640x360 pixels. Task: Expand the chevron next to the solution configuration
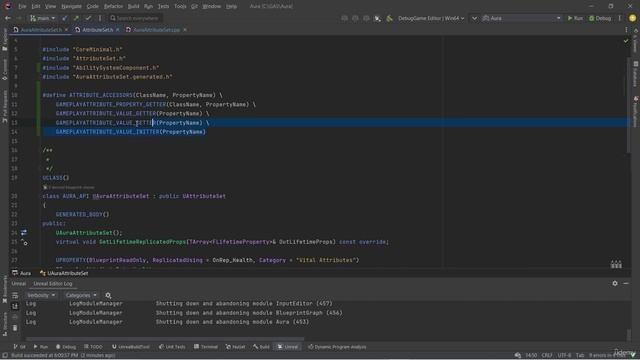[x=474, y=18]
